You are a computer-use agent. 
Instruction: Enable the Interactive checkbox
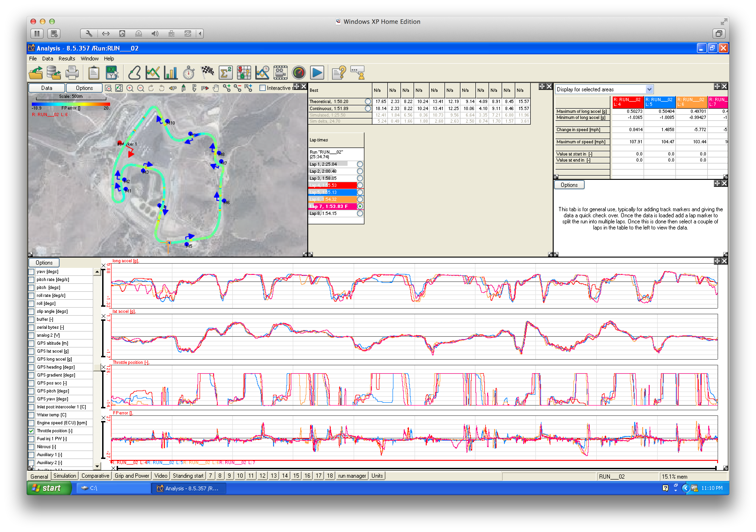coord(263,88)
